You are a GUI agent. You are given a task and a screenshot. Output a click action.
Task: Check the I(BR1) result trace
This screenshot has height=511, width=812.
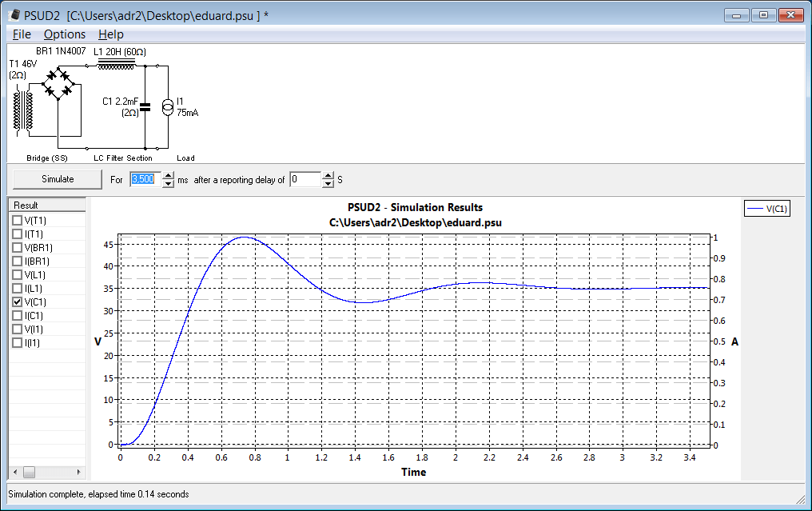pos(17,261)
